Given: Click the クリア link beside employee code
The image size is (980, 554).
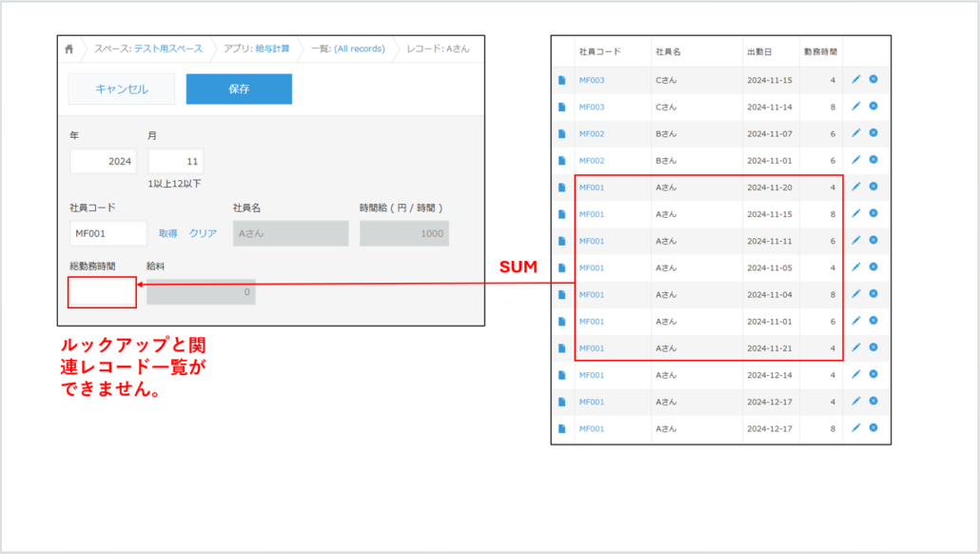Looking at the screenshot, I should pyautogui.click(x=203, y=233).
